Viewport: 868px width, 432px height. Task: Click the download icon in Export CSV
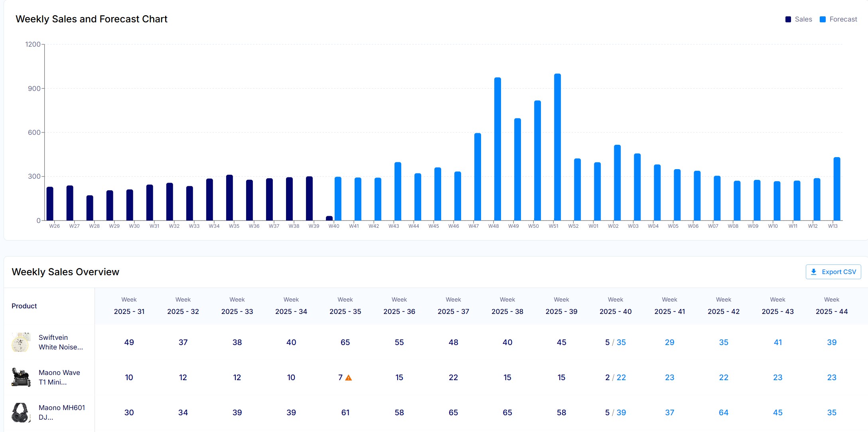[x=814, y=272]
